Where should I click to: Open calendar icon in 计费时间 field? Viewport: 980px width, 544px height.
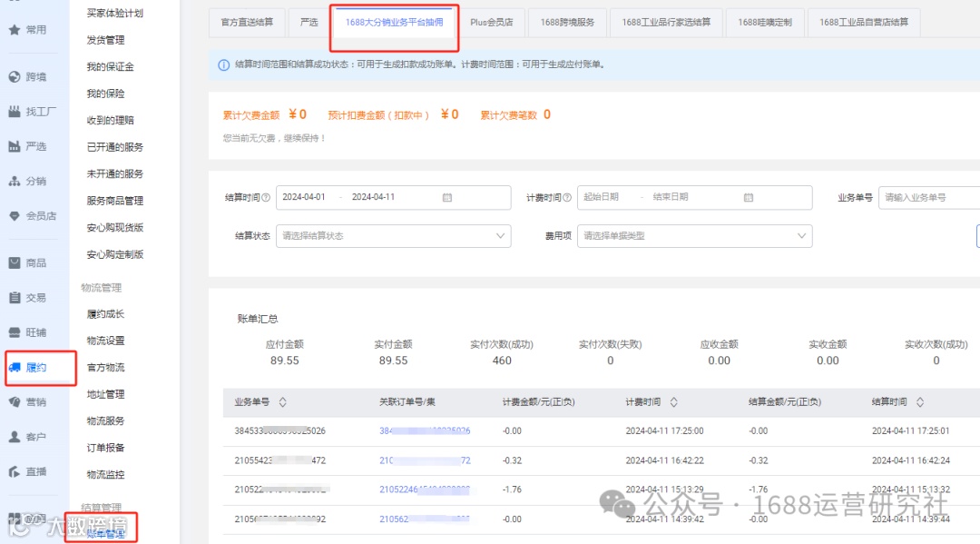[x=748, y=198]
